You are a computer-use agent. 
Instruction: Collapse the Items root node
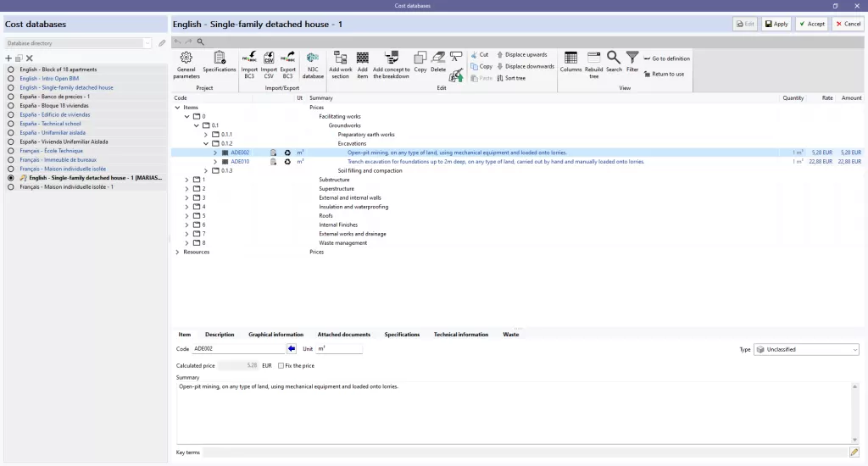(178, 108)
